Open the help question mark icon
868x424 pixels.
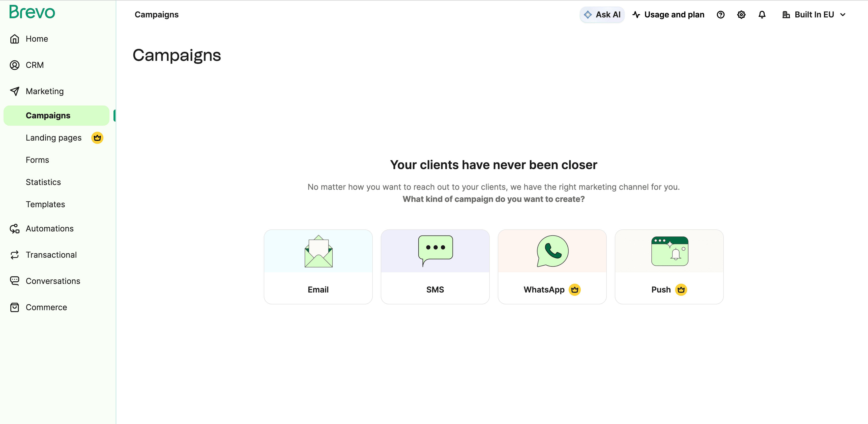coord(720,15)
